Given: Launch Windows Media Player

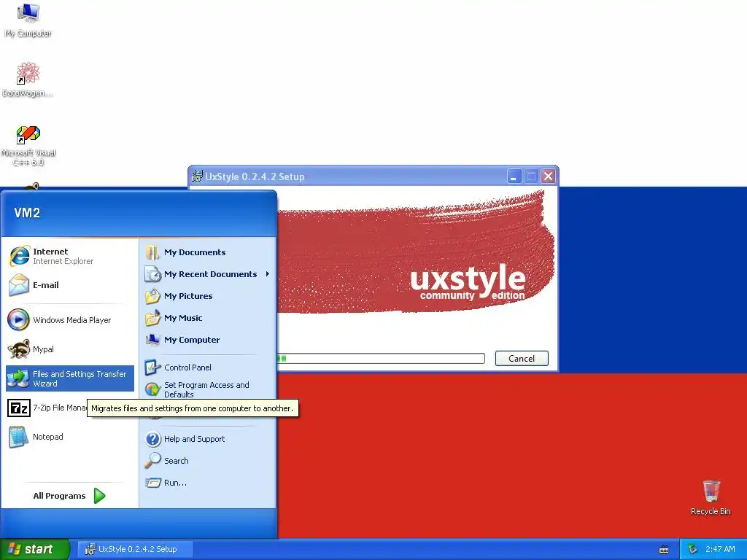Looking at the screenshot, I should coord(70,320).
